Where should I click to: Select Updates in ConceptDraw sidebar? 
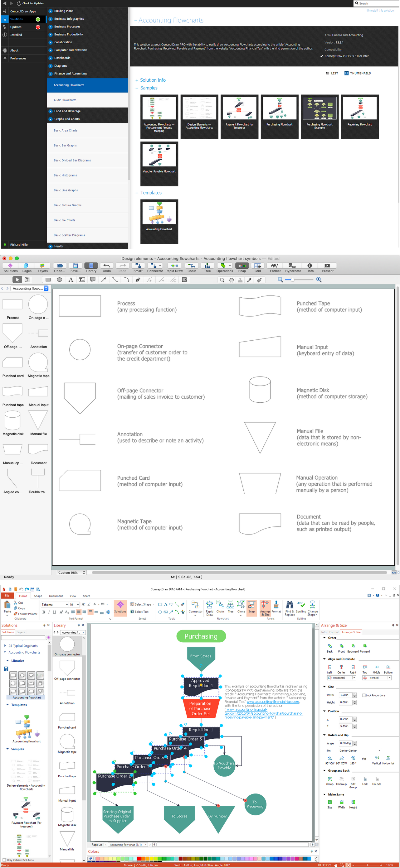tap(24, 27)
